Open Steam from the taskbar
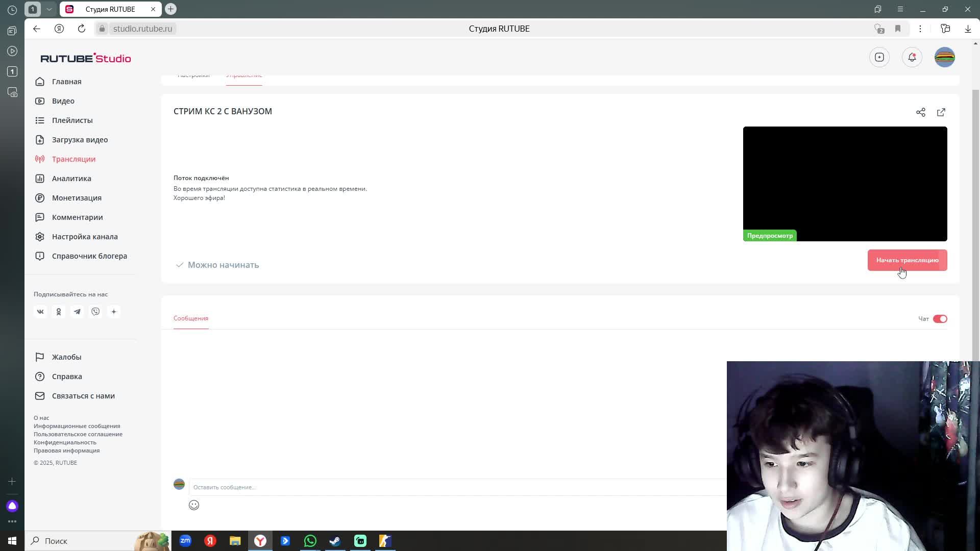This screenshot has height=551, width=980. tap(335, 541)
